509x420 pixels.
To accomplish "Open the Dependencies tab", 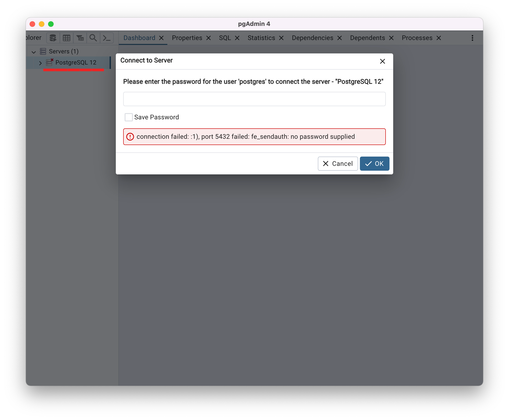I will coord(313,38).
